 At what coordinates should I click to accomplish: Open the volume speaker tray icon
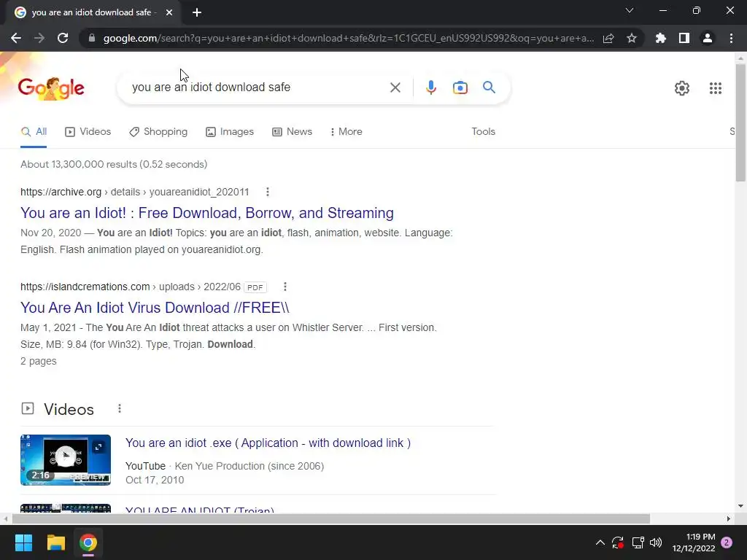tap(656, 542)
